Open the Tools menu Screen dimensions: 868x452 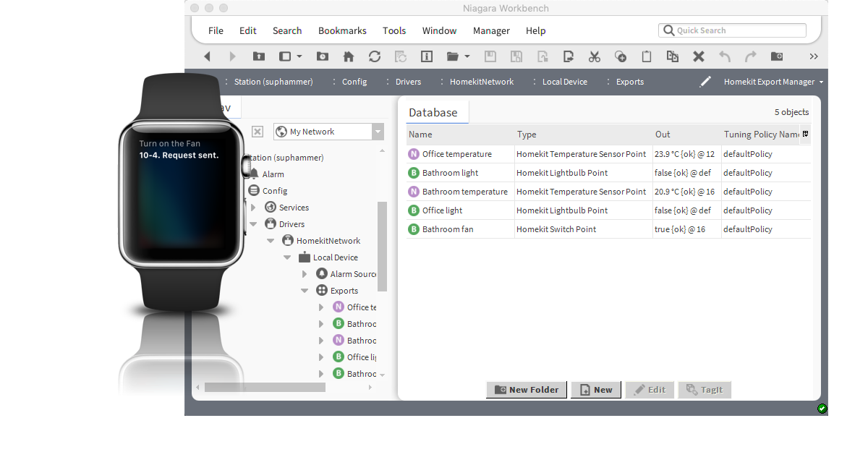394,30
